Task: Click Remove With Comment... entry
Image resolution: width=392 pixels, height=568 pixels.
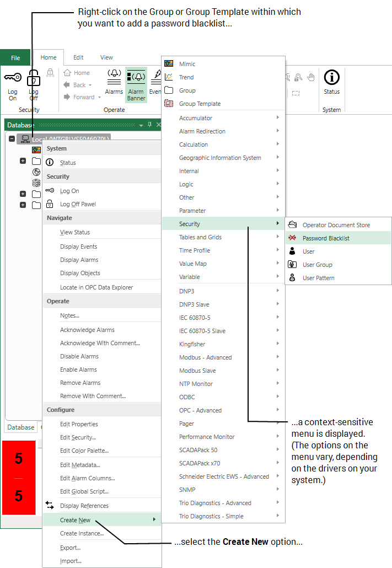Action: click(102, 396)
